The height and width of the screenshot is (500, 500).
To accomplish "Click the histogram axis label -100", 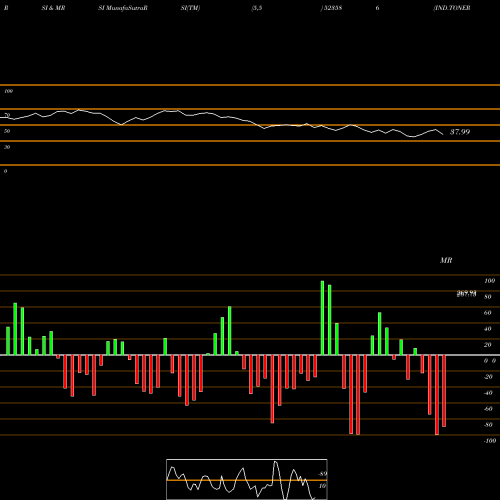I will point(490,441).
